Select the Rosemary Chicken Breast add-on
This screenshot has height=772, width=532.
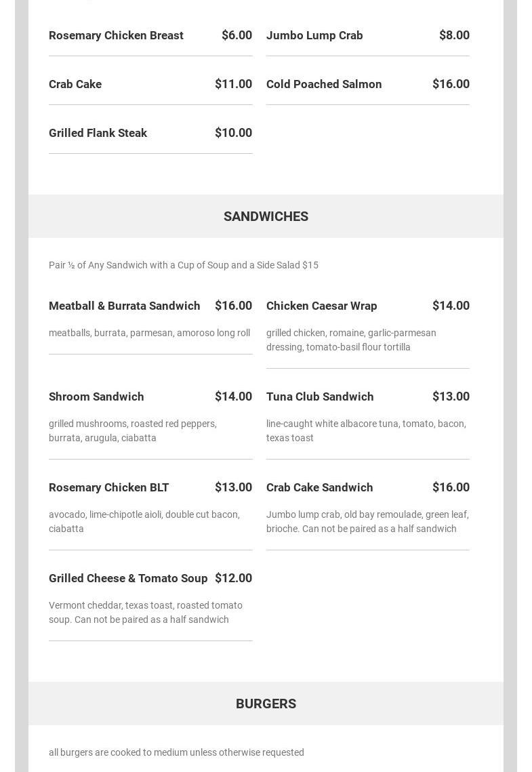(116, 35)
